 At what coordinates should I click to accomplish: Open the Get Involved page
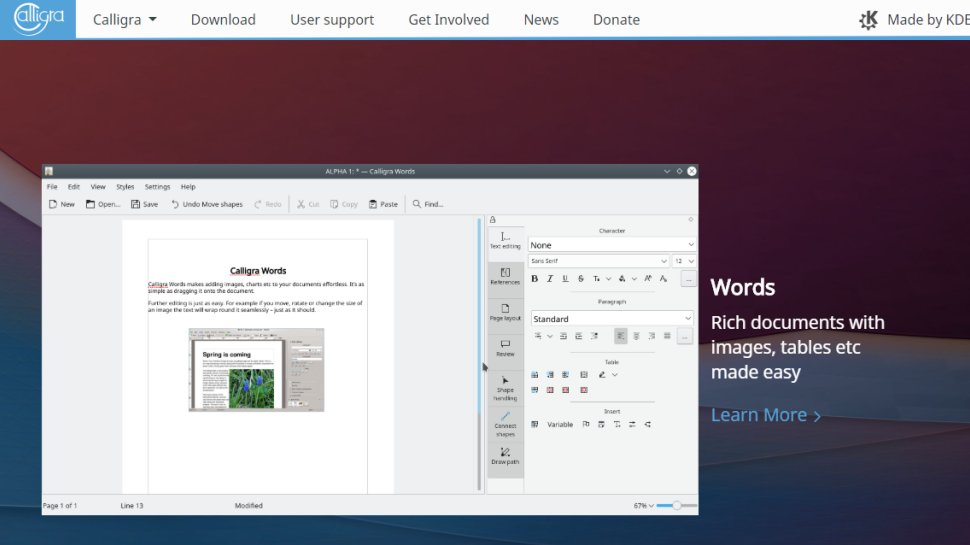pos(449,20)
